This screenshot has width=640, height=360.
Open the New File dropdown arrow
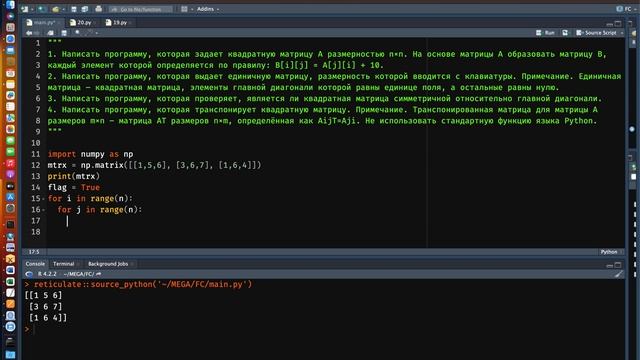click(31, 9)
